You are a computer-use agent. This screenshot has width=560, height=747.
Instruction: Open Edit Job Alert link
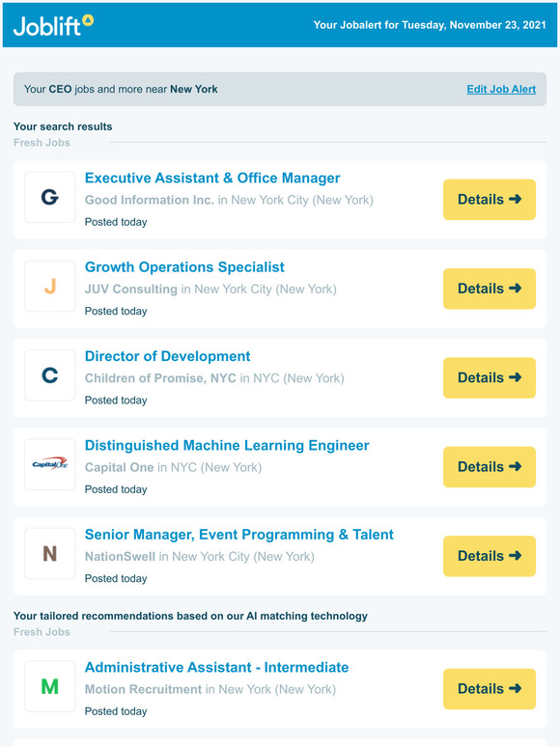click(x=501, y=89)
